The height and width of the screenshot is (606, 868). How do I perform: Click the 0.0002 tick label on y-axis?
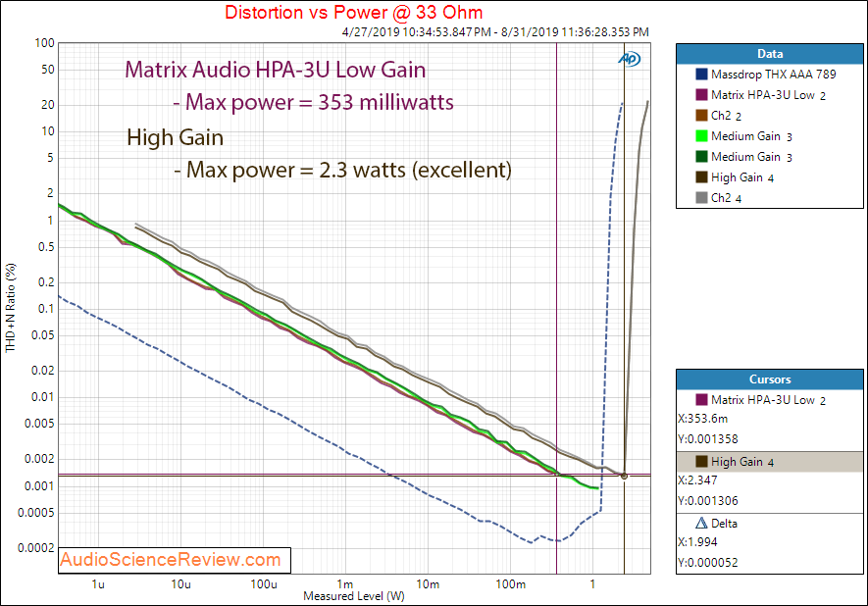(36, 548)
